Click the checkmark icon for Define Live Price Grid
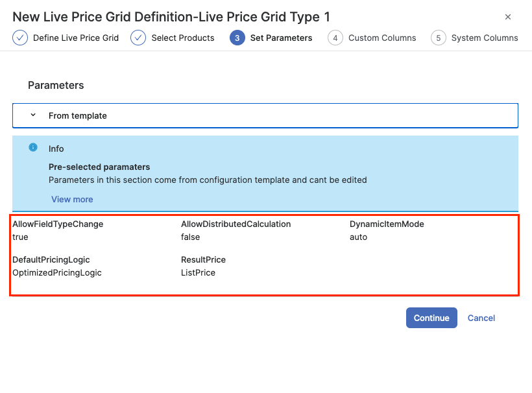The height and width of the screenshot is (393, 532). tap(20, 38)
